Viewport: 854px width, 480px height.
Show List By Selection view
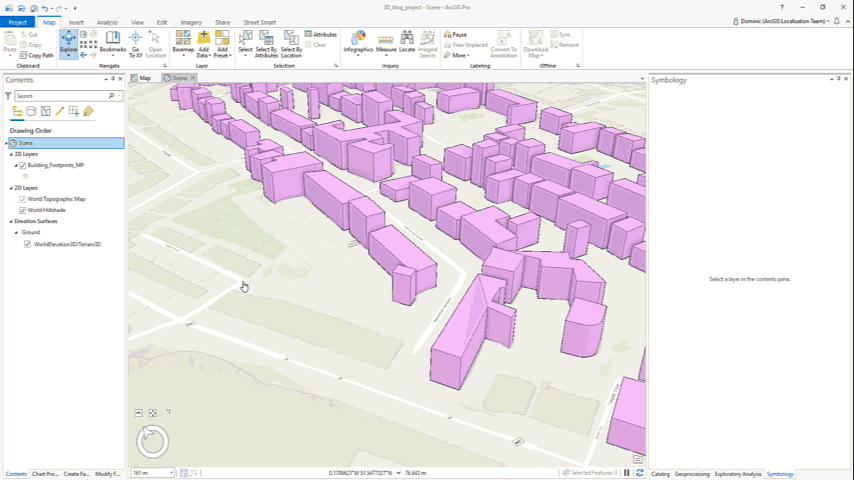tap(46, 112)
